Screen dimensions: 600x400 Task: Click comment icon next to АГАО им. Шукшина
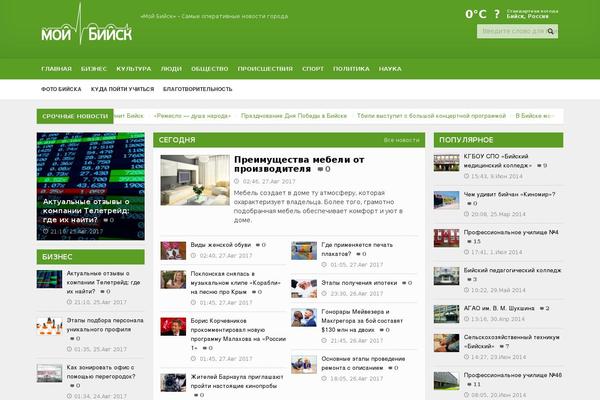(542, 309)
